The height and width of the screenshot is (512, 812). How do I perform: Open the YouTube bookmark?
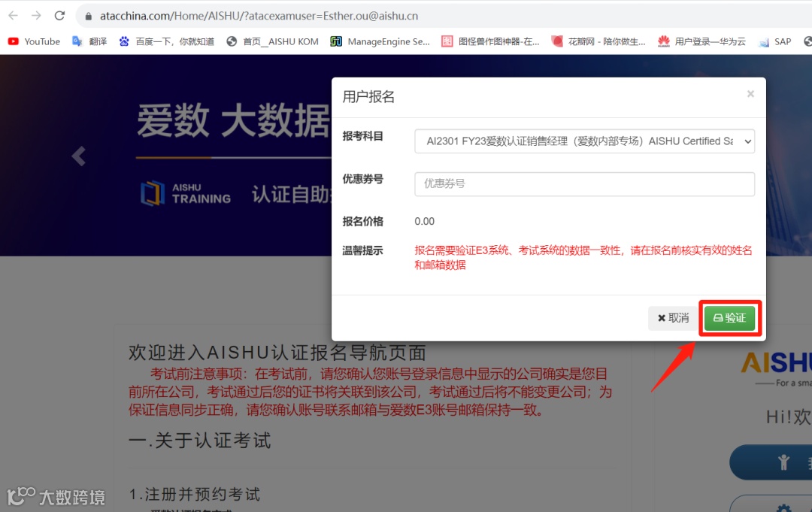(34, 41)
